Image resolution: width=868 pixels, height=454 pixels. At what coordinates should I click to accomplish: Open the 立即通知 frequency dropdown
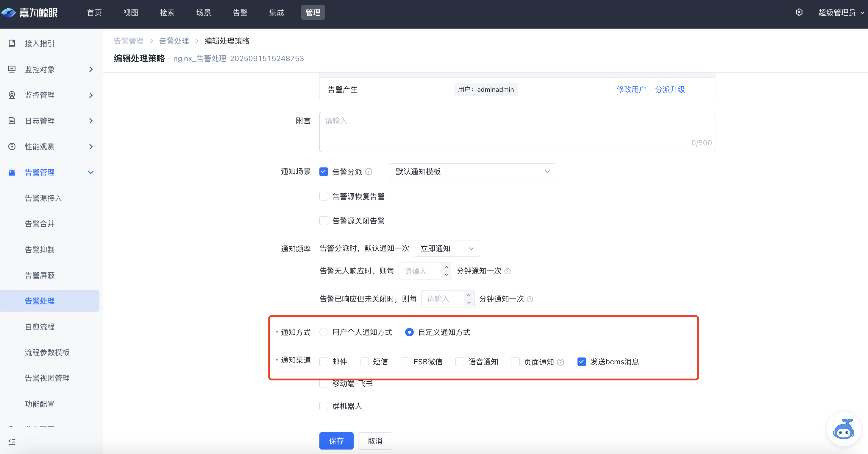click(x=447, y=248)
